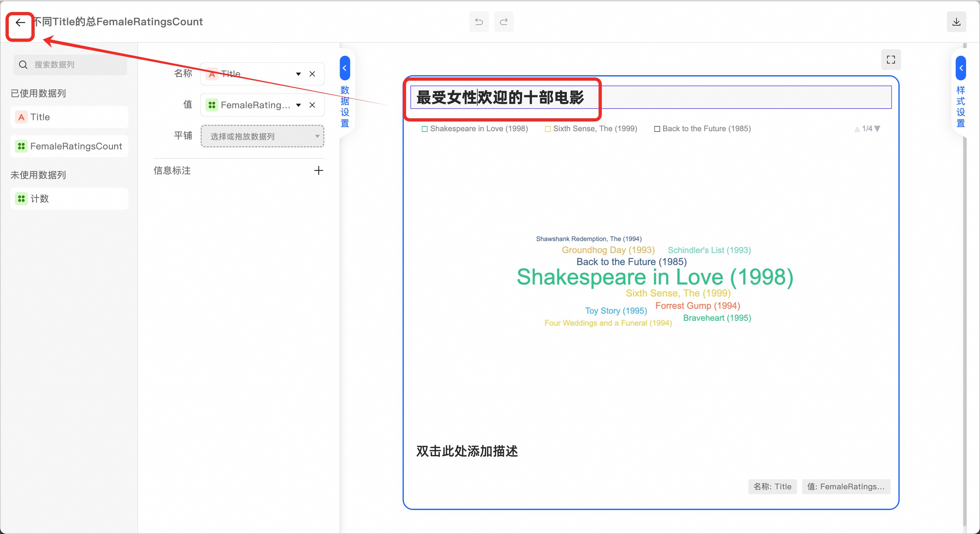Click the back arrow icon
The width and height of the screenshot is (980, 534).
point(20,23)
